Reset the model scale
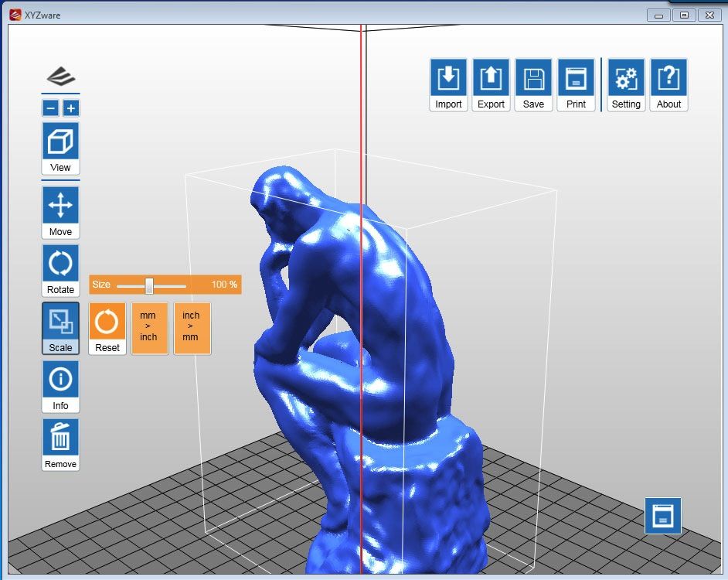 click(x=107, y=328)
